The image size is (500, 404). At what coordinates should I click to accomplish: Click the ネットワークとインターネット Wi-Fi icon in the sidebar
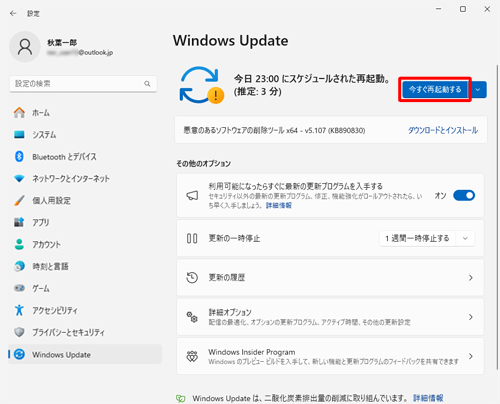click(19, 178)
